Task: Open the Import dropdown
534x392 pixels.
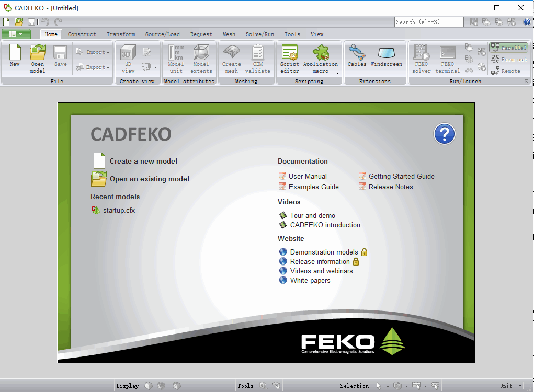Action: [x=93, y=52]
